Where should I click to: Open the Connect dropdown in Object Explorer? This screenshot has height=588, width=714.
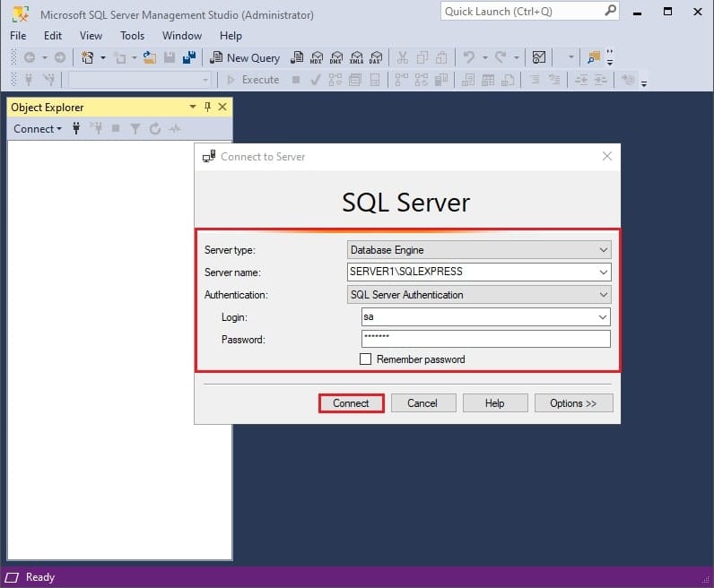pyautogui.click(x=38, y=129)
